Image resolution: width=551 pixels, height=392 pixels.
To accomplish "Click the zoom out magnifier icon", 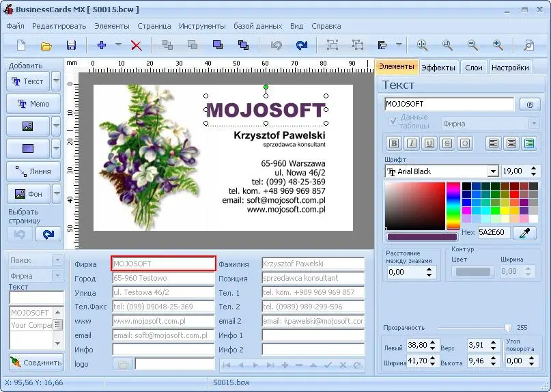I will point(472,45).
